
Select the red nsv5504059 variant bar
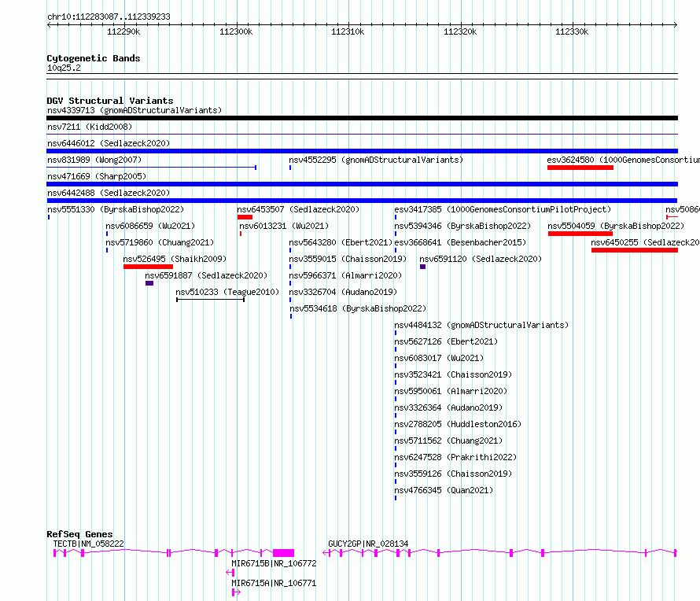coord(580,234)
